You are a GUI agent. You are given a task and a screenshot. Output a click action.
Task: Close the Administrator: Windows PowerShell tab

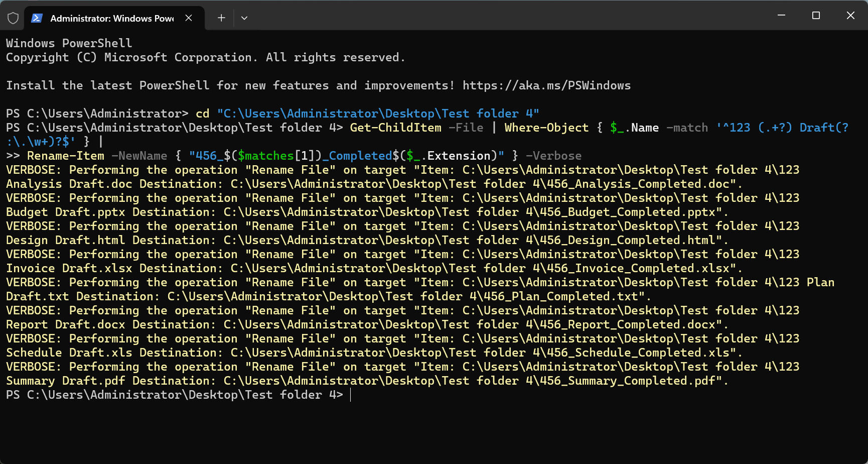click(x=189, y=18)
